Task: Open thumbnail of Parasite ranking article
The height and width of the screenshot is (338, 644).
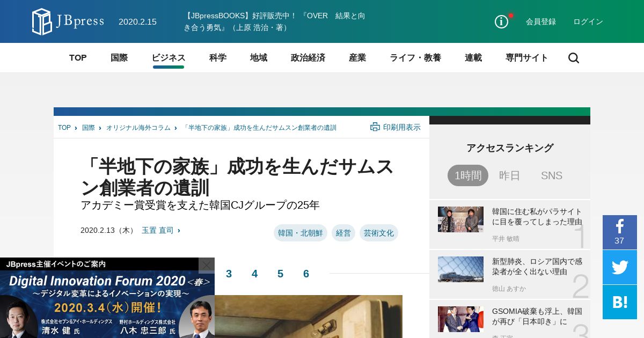Action: pyautogui.click(x=460, y=219)
